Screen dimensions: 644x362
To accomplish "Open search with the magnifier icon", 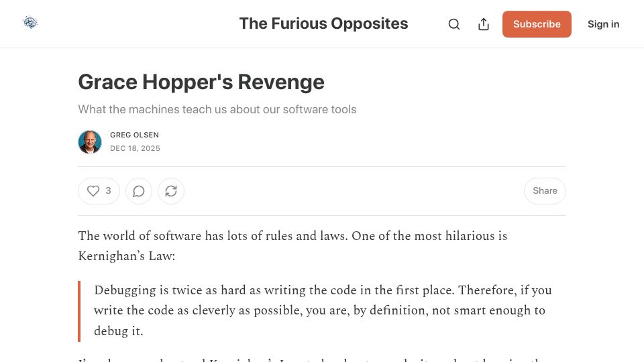I will (x=454, y=24).
